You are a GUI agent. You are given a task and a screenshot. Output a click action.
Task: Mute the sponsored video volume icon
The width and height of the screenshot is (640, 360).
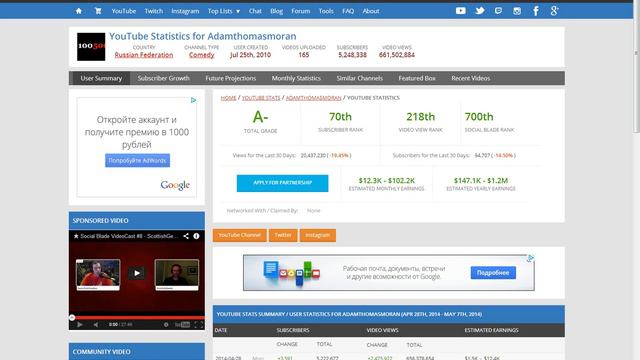(96, 324)
